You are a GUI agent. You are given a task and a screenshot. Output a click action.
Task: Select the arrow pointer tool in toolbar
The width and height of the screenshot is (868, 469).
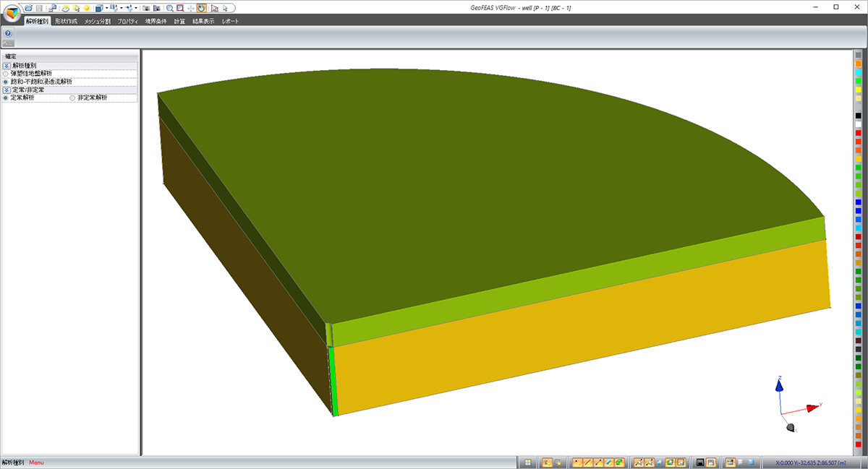(x=225, y=7)
